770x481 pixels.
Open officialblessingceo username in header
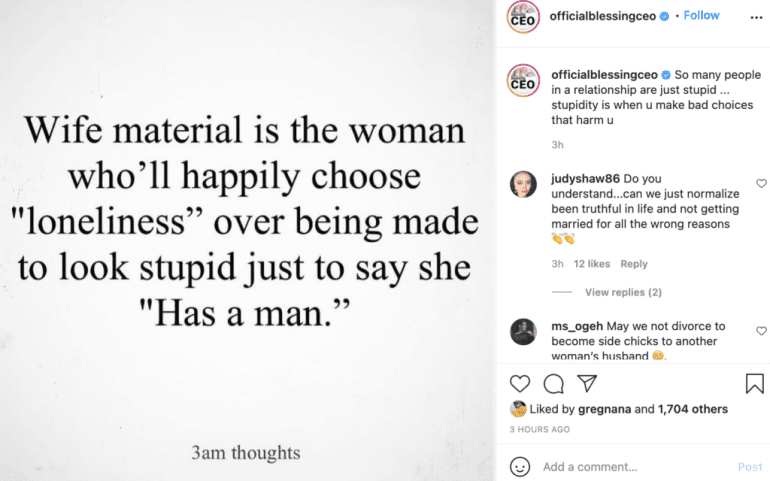pos(602,16)
